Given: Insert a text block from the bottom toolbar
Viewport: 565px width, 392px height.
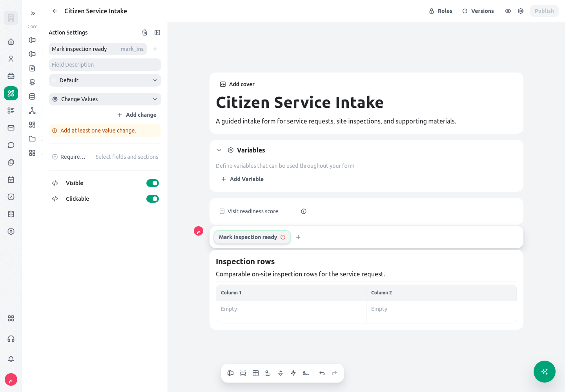Looking at the screenshot, I should 268,373.
